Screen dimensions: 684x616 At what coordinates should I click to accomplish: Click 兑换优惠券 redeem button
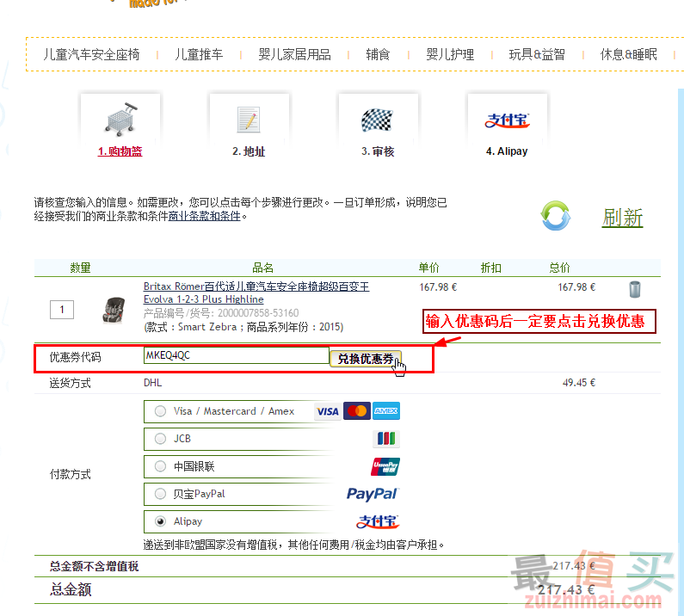click(x=366, y=359)
